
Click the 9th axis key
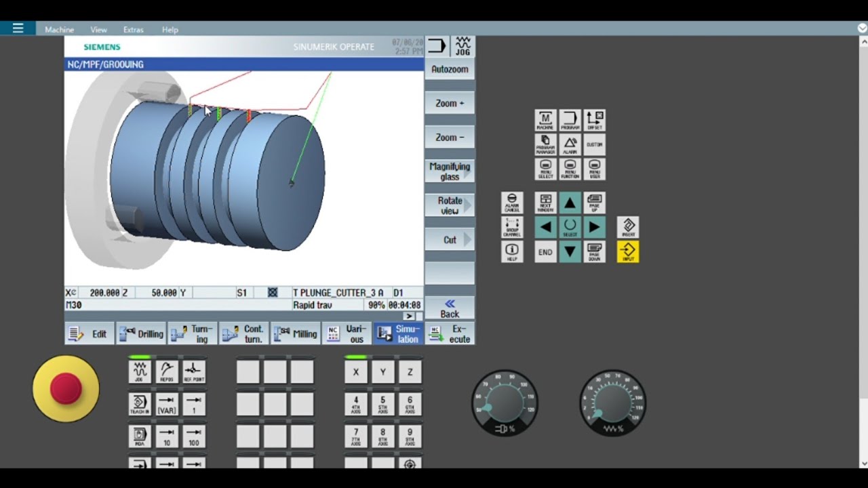(x=410, y=436)
